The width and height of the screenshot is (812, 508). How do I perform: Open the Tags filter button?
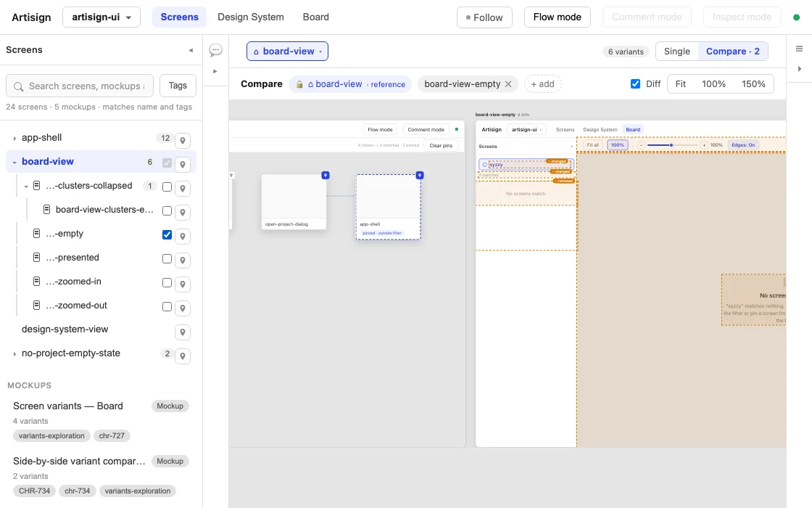pos(178,86)
